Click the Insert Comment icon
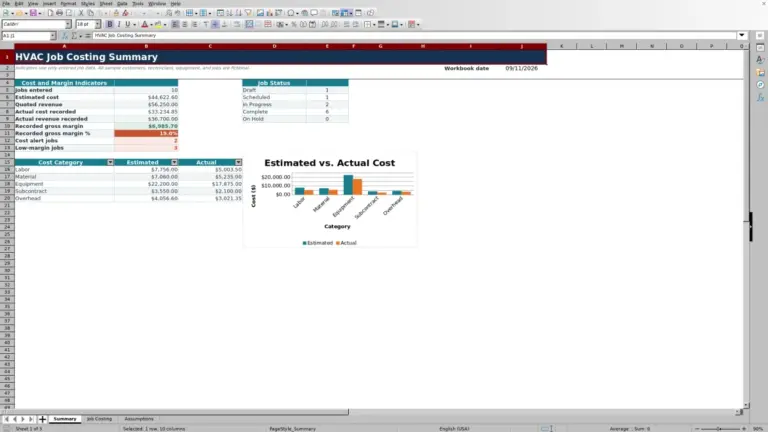This screenshot has width=768, height=432. tap(314, 13)
